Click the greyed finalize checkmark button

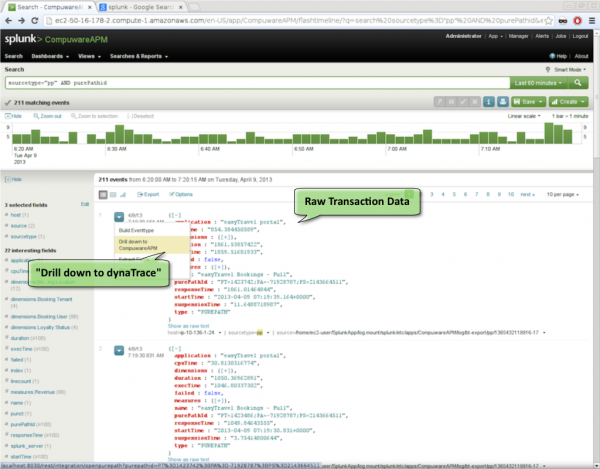[463, 102]
